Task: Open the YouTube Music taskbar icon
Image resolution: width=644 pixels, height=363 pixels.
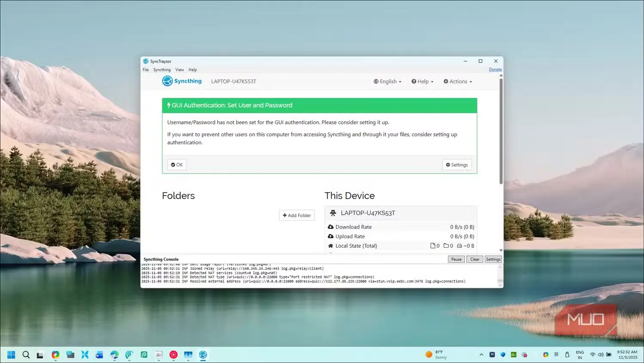Action: [174, 355]
